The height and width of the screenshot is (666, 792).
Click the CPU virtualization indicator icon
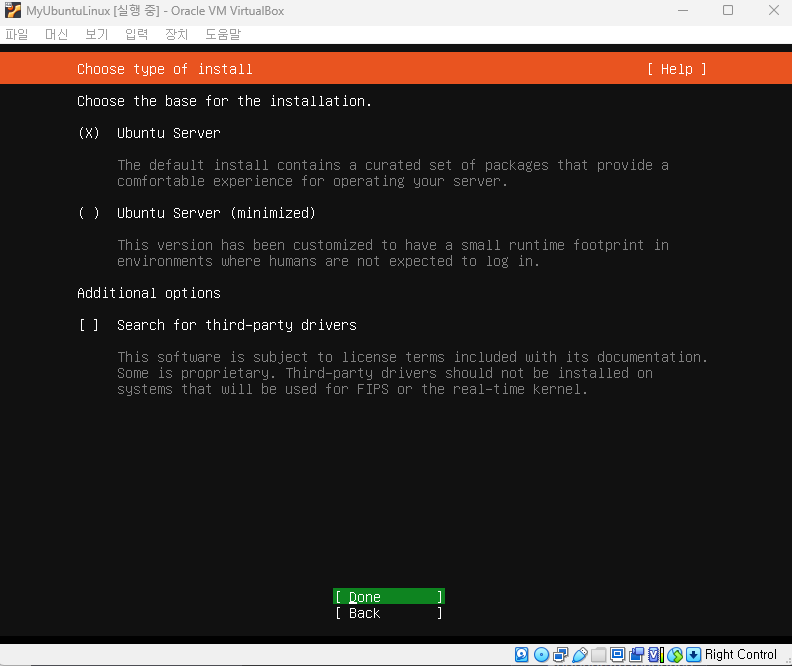tap(656, 655)
